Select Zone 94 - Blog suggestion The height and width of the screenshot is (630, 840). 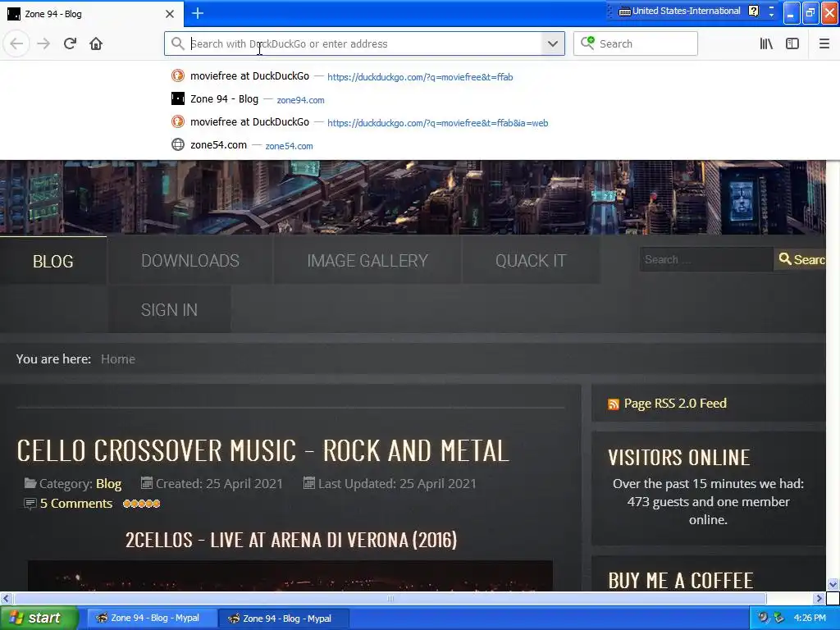(x=420, y=99)
